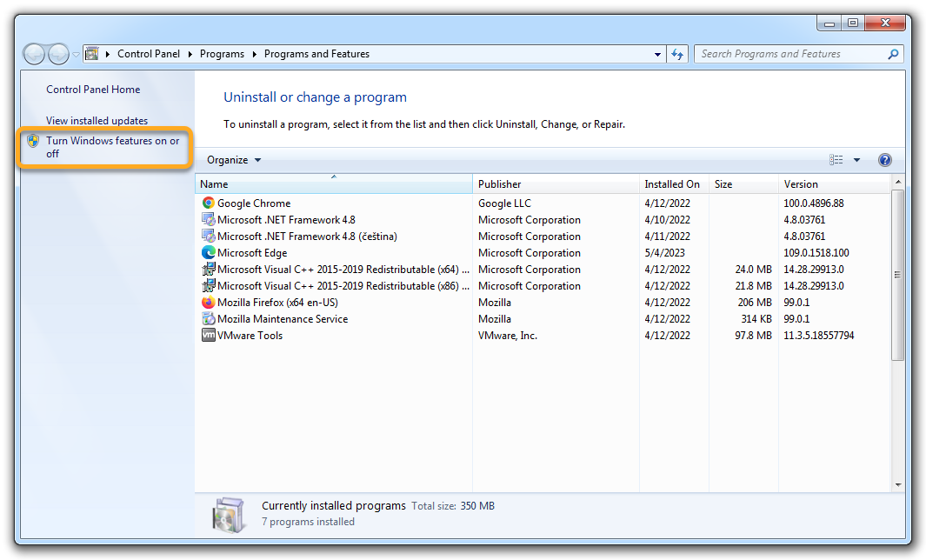Select the Microsoft Edge program icon
The image size is (926, 560).
click(x=209, y=253)
